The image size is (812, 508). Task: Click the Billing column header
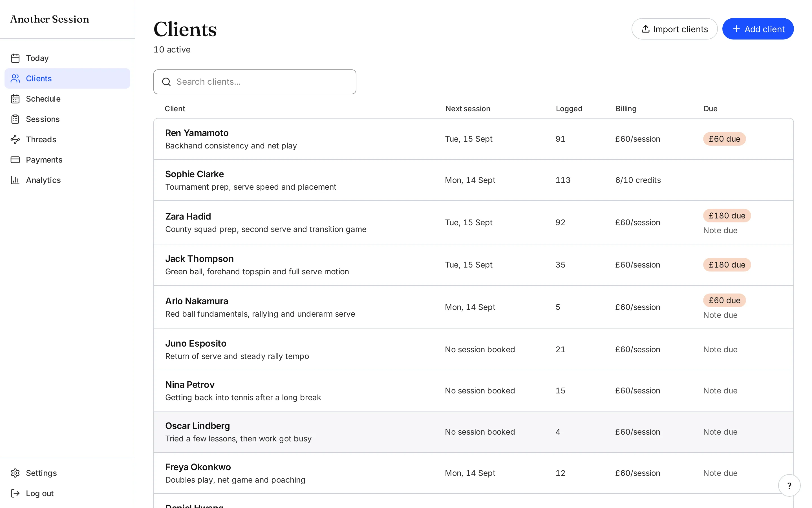(626, 109)
